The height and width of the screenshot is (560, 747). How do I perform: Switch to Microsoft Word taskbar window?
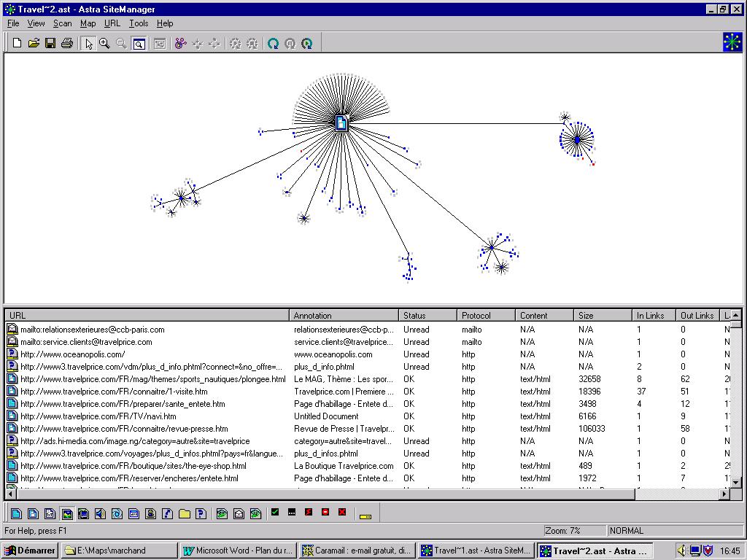[x=239, y=551]
